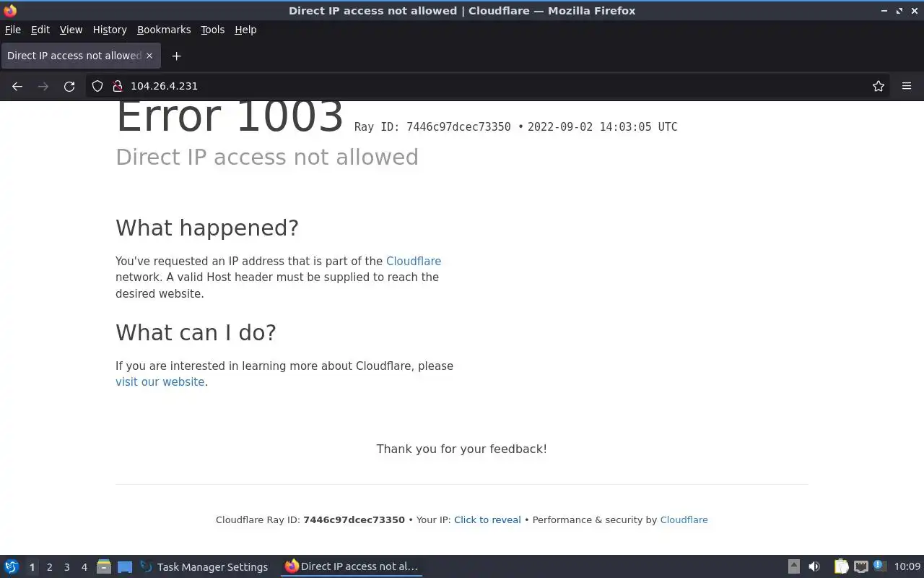Click the timestamp '2022-09-02 14:03:05 UTC'

click(602, 126)
